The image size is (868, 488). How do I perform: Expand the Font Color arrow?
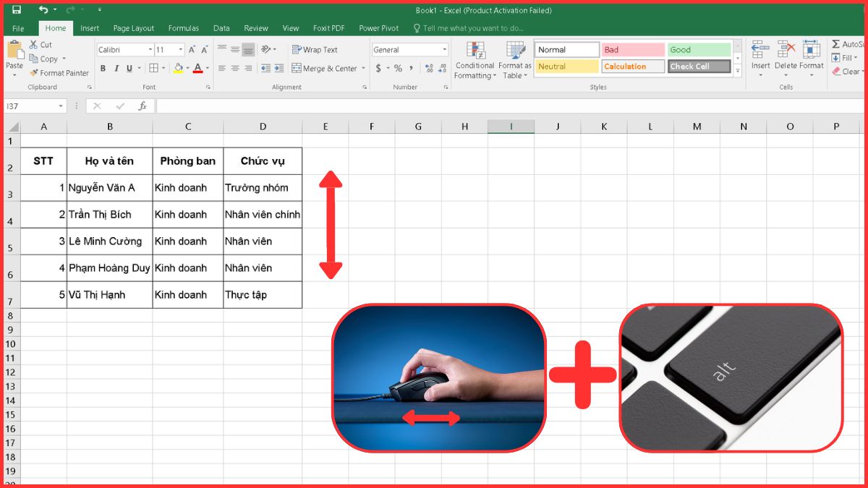tap(208, 69)
